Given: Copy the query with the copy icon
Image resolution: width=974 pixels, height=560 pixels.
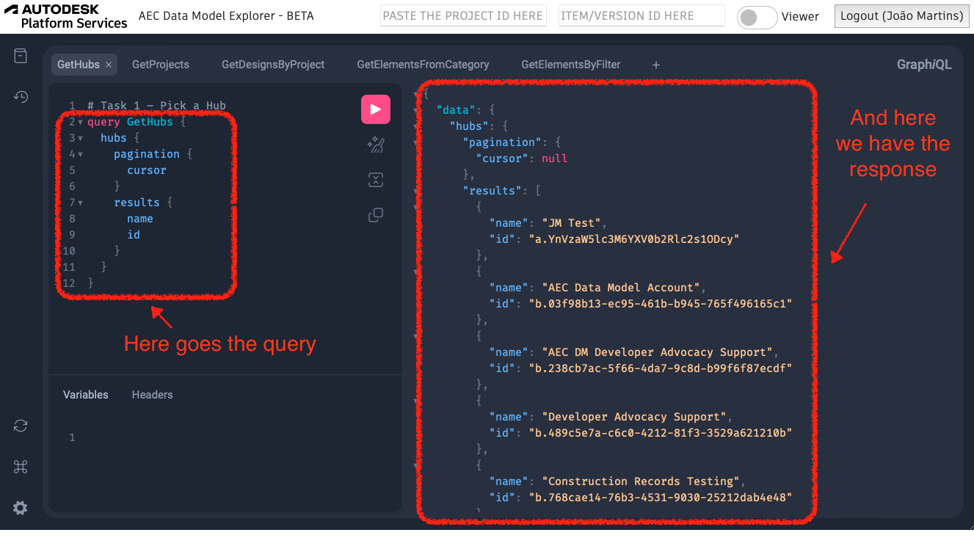Looking at the screenshot, I should [x=376, y=215].
